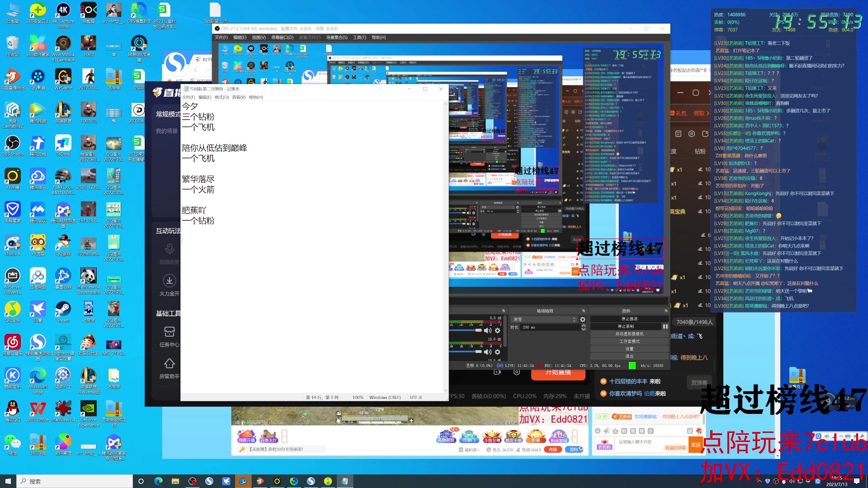
Task: Click the Windows taskbar search box
Action: pos(75,481)
